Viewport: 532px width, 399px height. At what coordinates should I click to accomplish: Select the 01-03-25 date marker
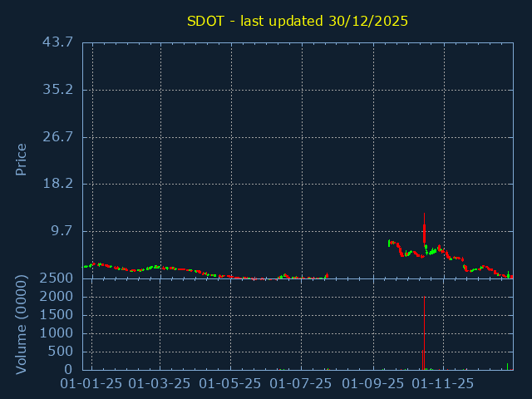point(161,384)
